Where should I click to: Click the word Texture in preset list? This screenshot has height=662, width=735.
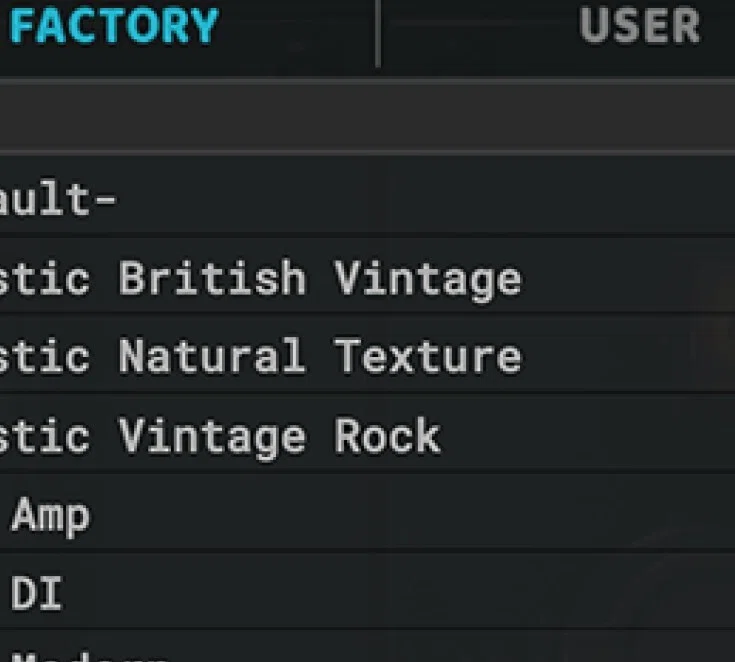pyautogui.click(x=428, y=356)
